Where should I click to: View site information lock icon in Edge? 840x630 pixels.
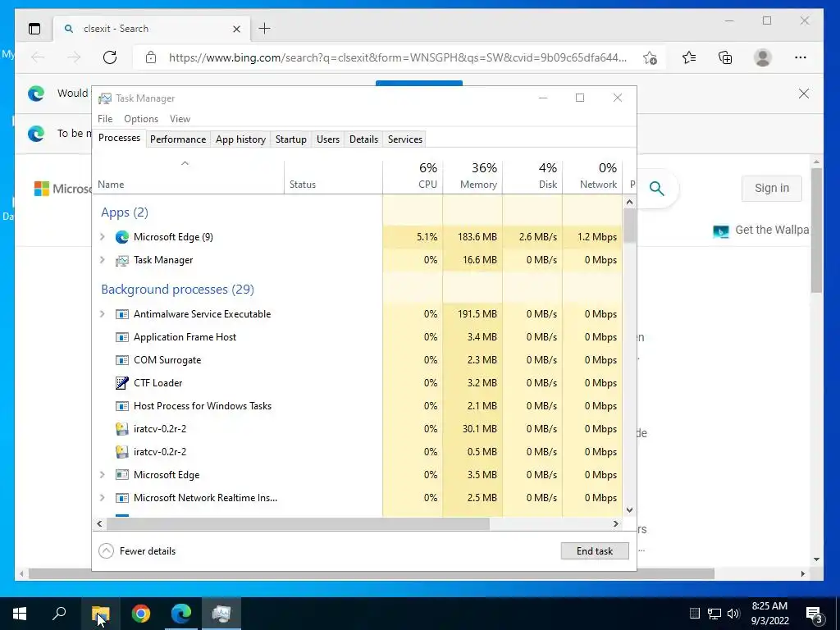[151, 57]
